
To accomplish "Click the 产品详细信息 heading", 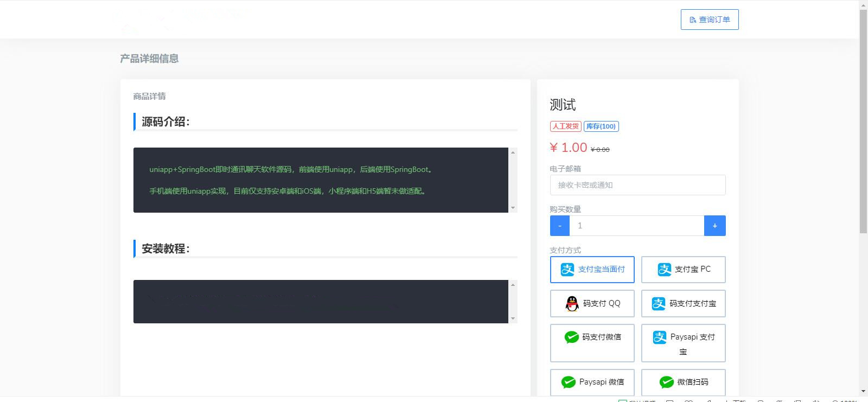I will (149, 59).
